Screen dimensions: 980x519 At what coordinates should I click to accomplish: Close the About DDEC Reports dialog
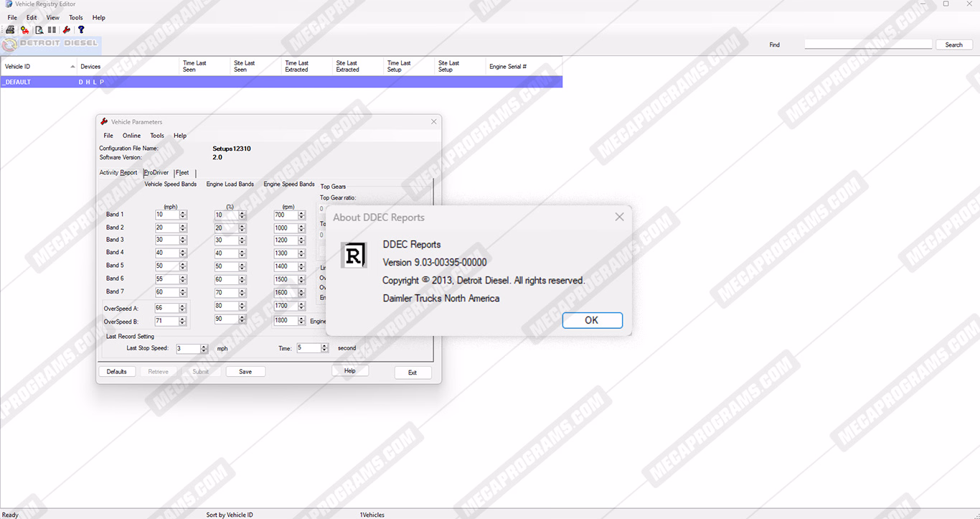pos(619,217)
